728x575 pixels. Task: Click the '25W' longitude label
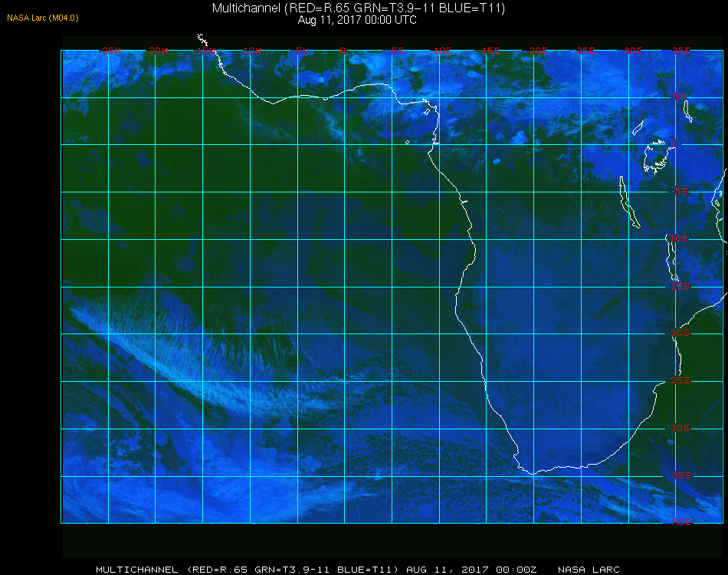click(x=111, y=51)
